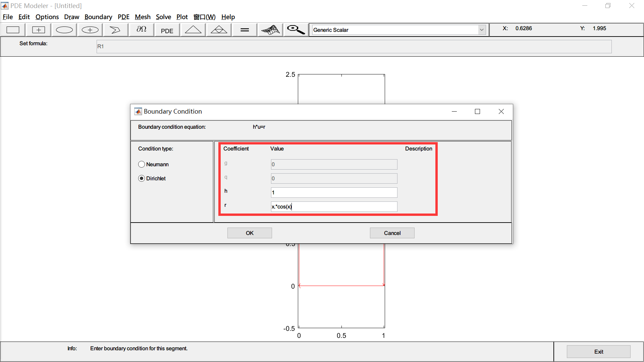Viewport: 644px width, 362px height.
Task: Activate the zoom tool
Action: [x=295, y=29]
